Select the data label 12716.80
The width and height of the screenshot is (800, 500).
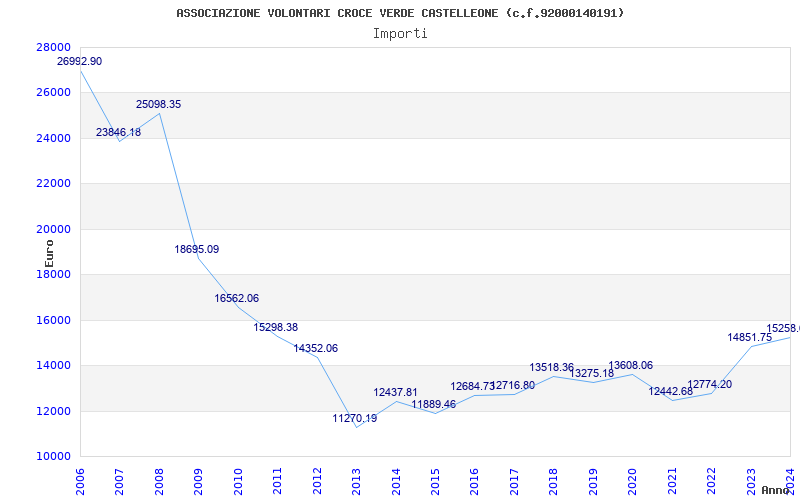513,385
